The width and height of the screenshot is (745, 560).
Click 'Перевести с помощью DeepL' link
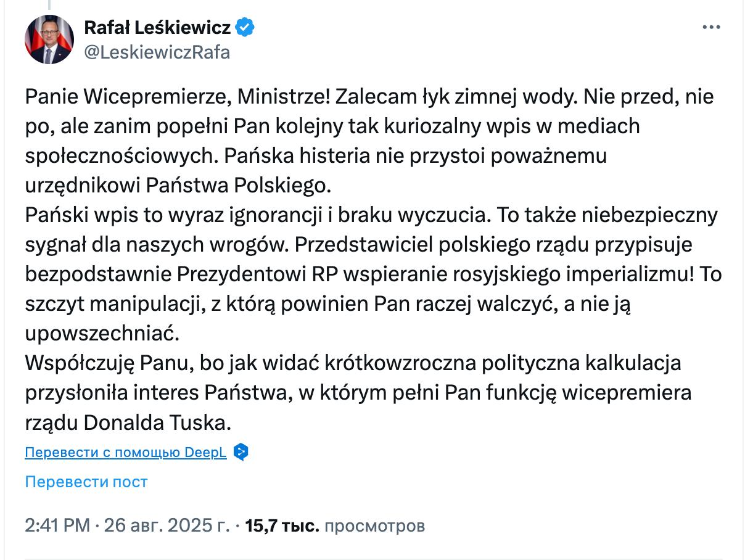click(x=126, y=453)
